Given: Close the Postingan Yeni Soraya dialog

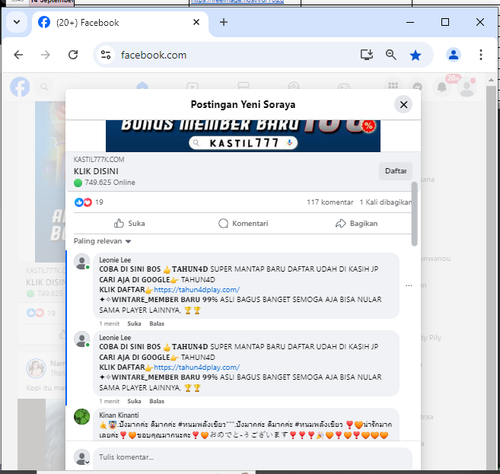Looking at the screenshot, I should point(403,105).
